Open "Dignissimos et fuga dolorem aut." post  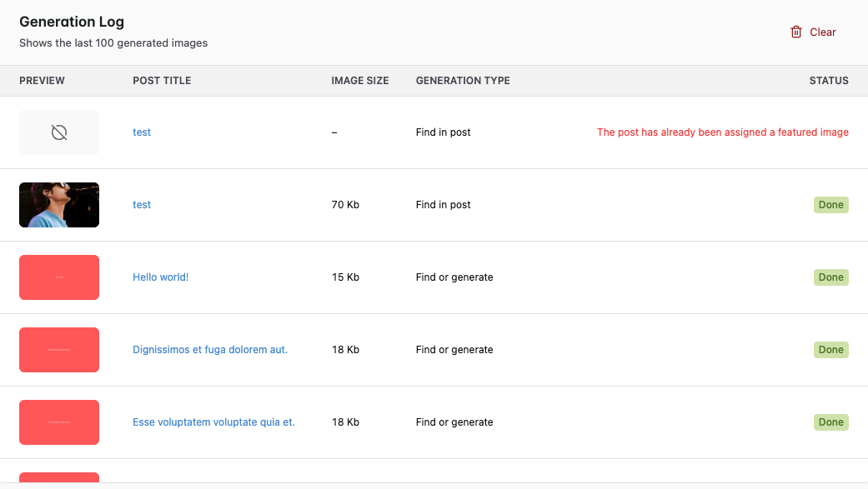(x=210, y=350)
